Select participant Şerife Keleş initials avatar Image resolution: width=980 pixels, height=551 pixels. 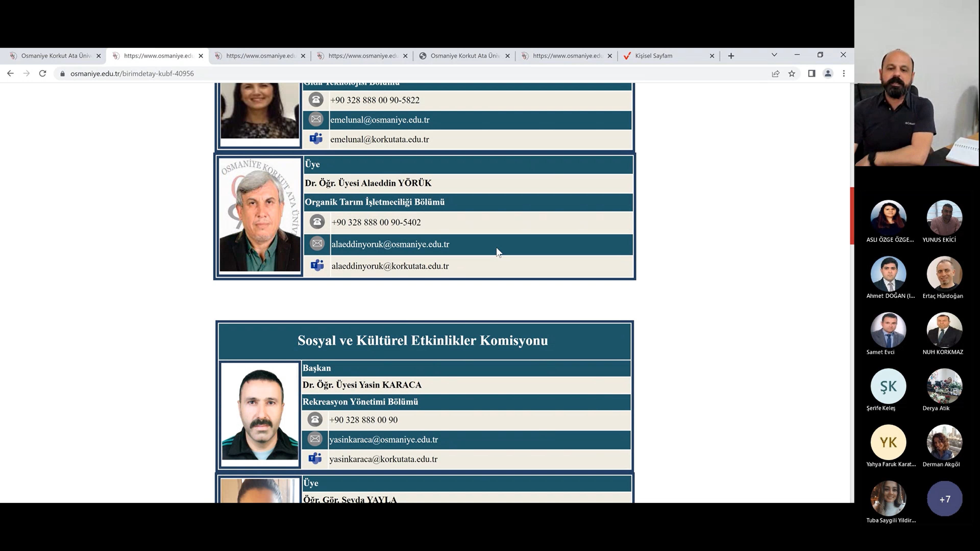(x=888, y=386)
